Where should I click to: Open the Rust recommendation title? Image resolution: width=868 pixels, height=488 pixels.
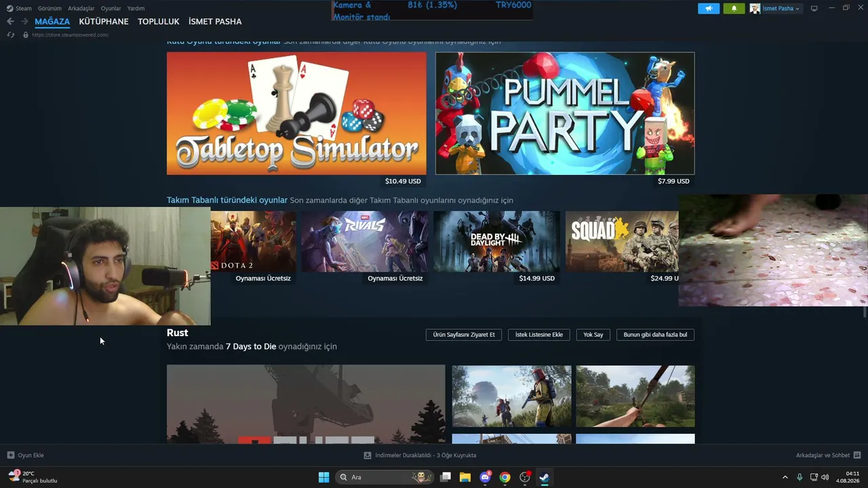pos(178,333)
